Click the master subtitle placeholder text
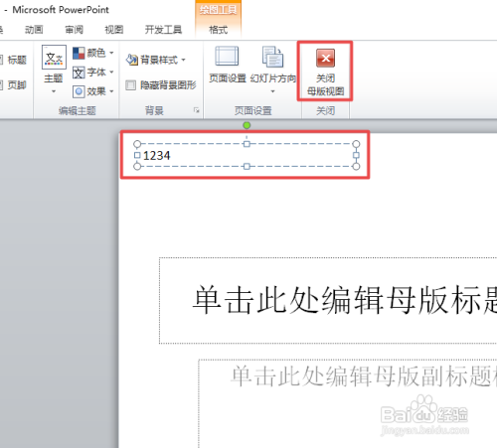Viewport: 497px width, 448px height. pos(364,375)
